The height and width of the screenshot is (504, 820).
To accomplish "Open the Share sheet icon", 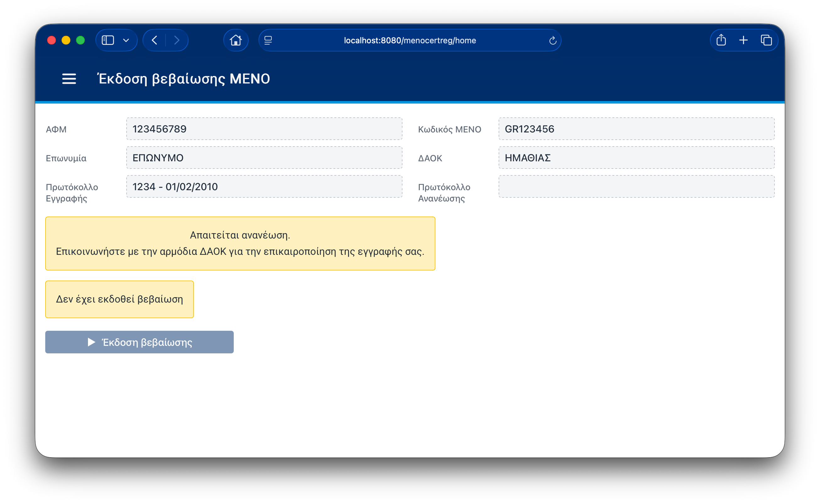I will 721,40.
